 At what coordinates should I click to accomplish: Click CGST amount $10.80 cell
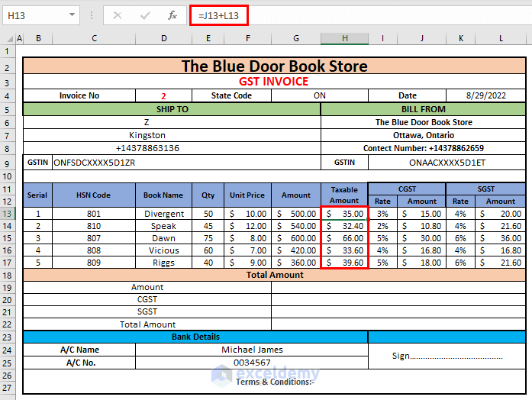(422, 226)
